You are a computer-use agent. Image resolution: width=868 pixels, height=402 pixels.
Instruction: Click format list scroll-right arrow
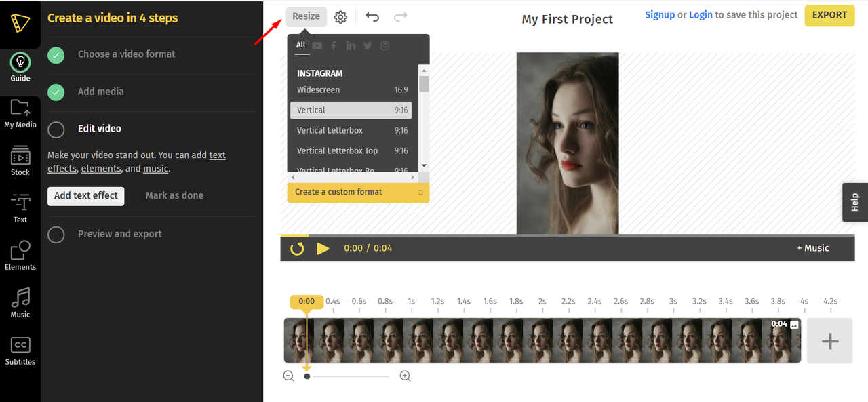tap(414, 177)
